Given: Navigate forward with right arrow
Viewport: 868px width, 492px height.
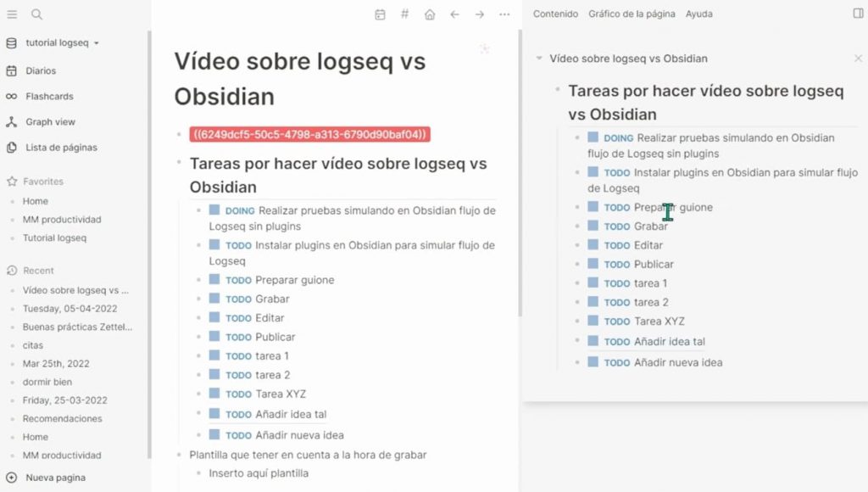Looking at the screenshot, I should click(480, 14).
